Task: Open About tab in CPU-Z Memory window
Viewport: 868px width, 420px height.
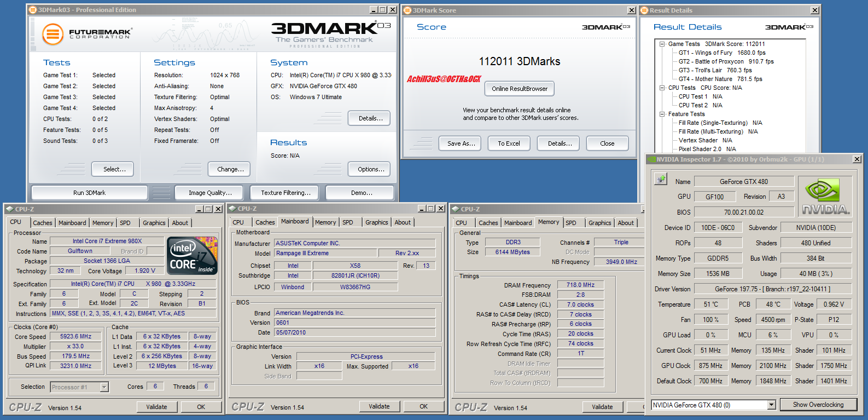Action: (626, 223)
